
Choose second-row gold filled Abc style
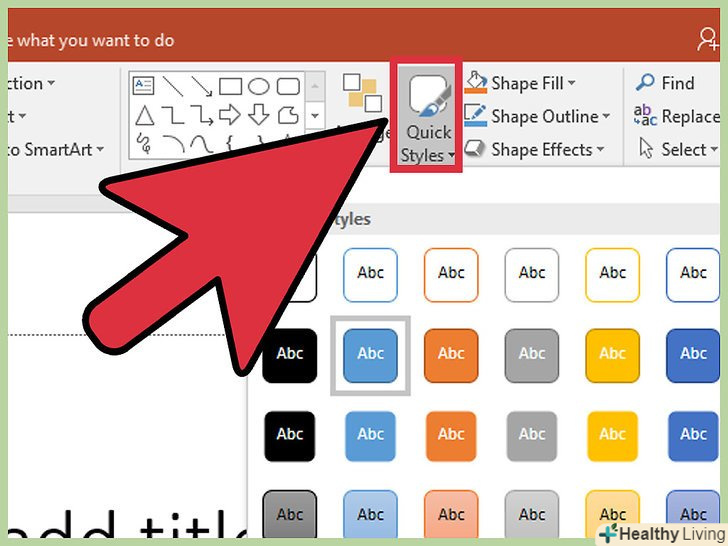tap(612, 356)
